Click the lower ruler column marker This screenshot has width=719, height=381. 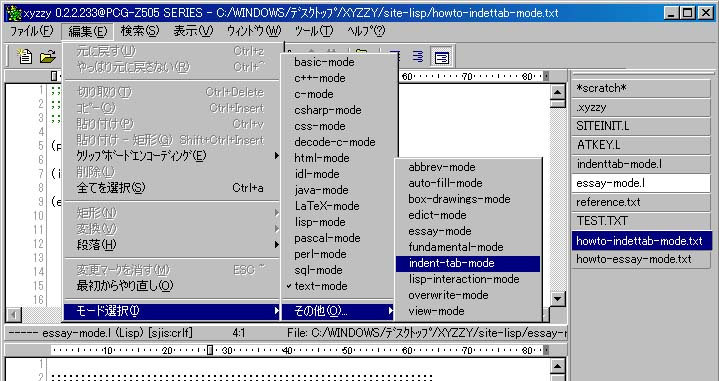[x=210, y=351]
